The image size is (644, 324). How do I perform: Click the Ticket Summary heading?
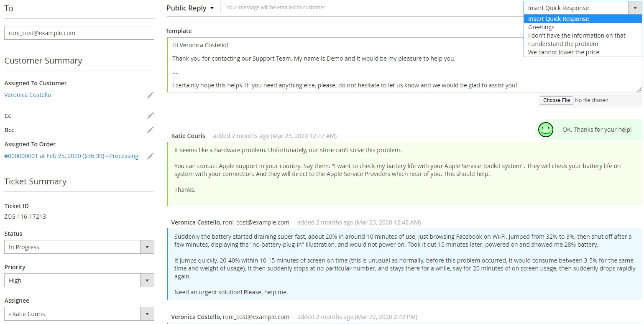(35, 181)
